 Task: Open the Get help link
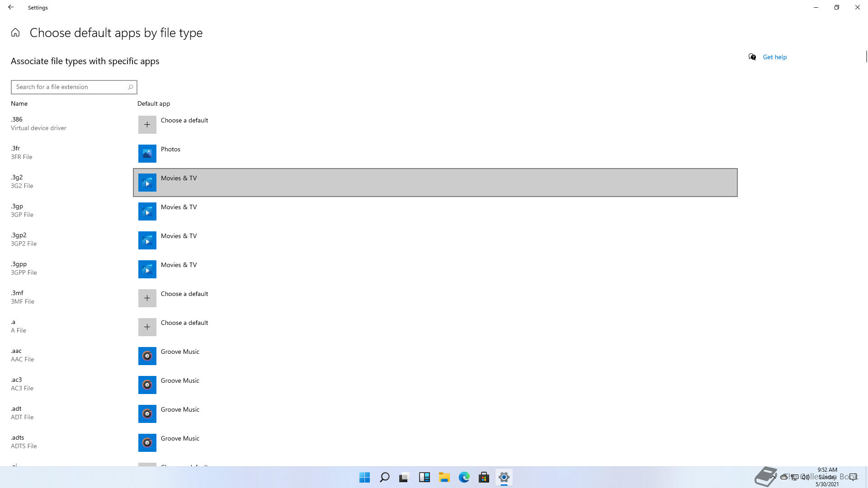coord(774,57)
